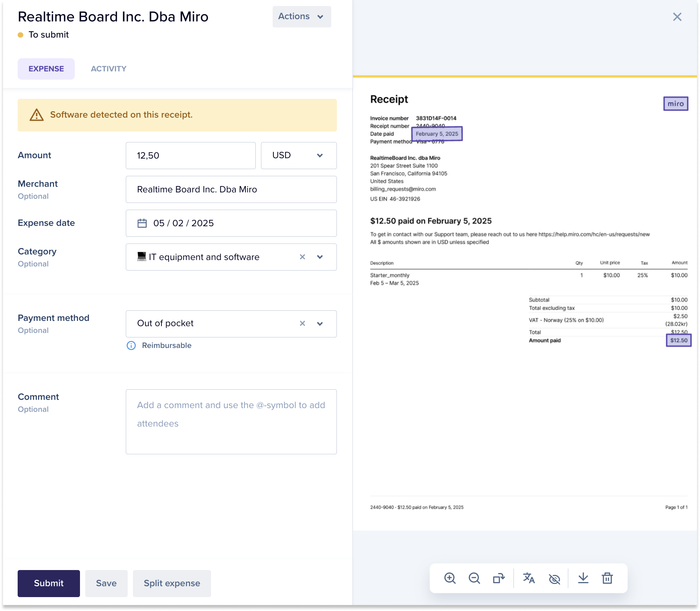Click the VAT - Norway line
700x611 pixels.
point(566,320)
